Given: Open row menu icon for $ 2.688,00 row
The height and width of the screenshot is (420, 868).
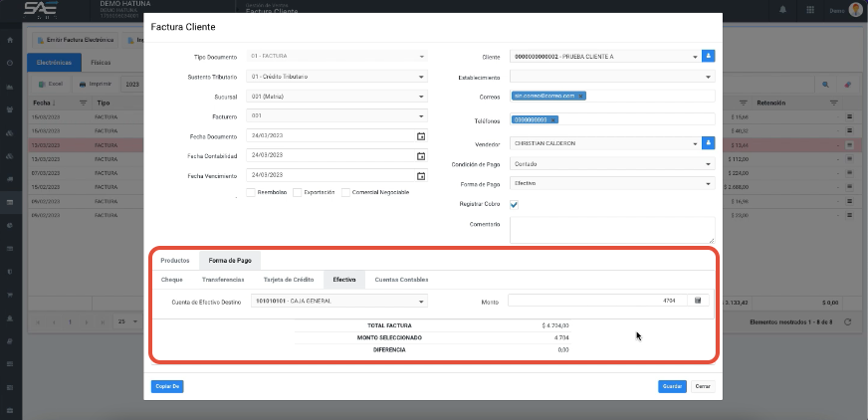Looking at the screenshot, I should 849,186.
